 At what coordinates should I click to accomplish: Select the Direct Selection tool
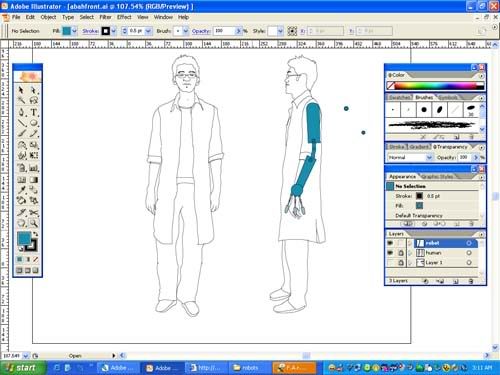33,90
